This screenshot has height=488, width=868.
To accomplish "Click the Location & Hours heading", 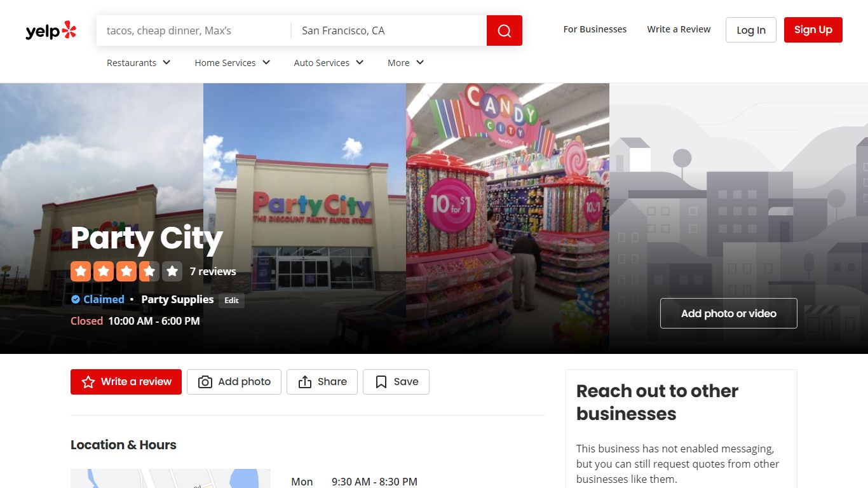I will click(123, 445).
